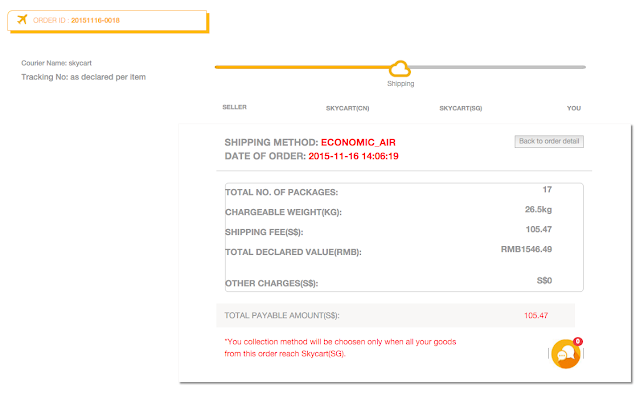640x394 pixels.
Task: Click CHARGEABLE WEIGHT(KG) label
Action: (283, 212)
